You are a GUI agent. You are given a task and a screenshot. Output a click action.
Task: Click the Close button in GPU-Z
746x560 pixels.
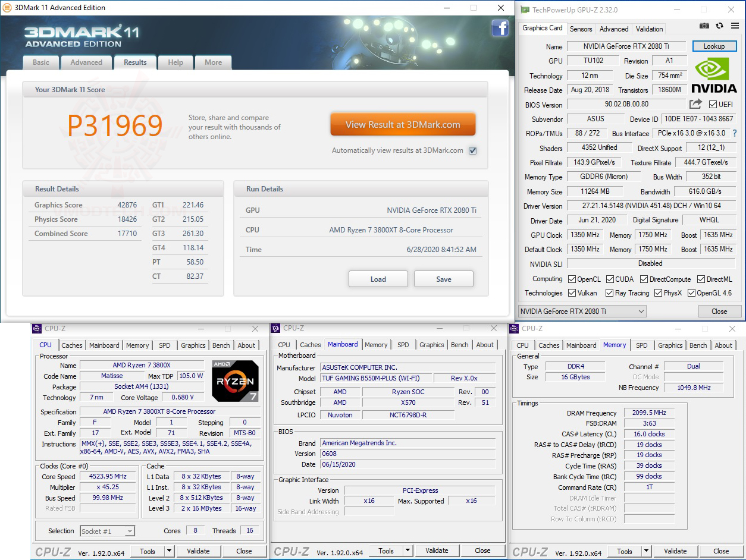[719, 312]
